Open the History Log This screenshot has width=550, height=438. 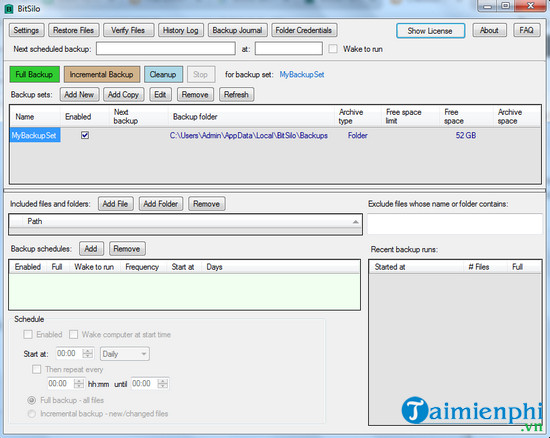181,30
